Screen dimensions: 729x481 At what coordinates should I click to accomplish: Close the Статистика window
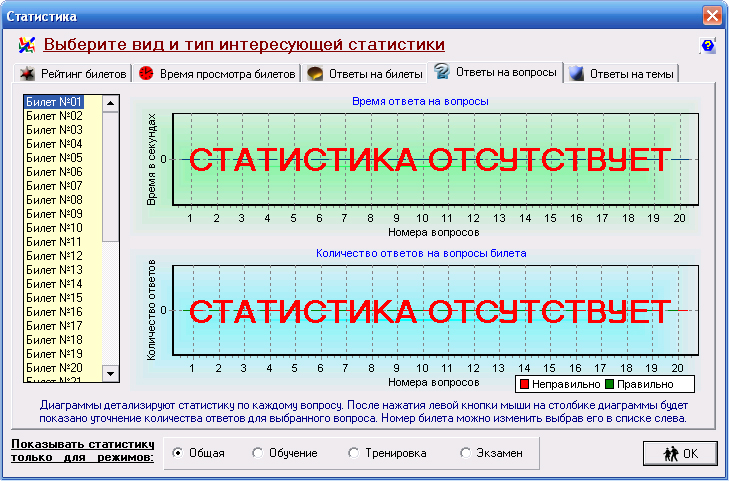(711, 16)
